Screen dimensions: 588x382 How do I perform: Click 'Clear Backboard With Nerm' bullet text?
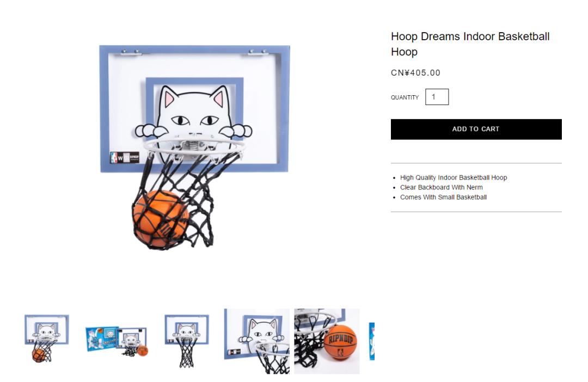click(442, 187)
